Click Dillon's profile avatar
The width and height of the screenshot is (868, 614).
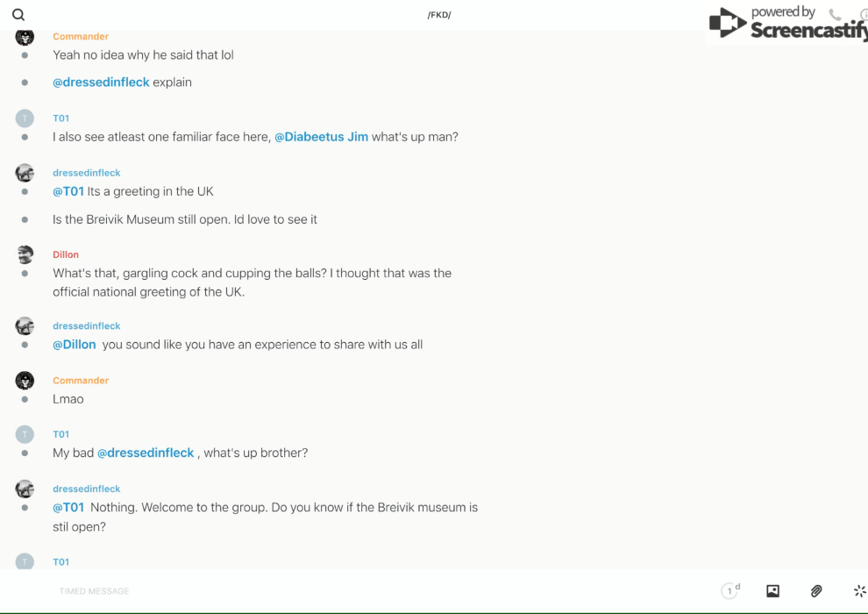[x=25, y=255]
